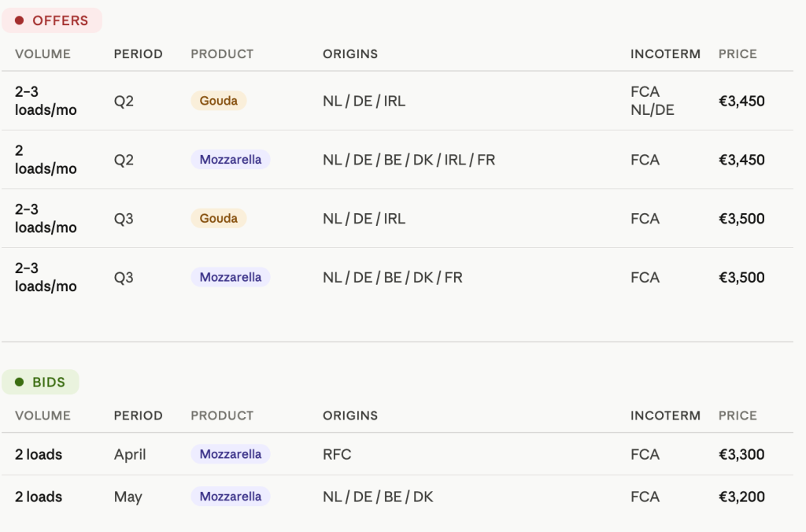Click the red dot in OFFERS badge

[x=20, y=20]
